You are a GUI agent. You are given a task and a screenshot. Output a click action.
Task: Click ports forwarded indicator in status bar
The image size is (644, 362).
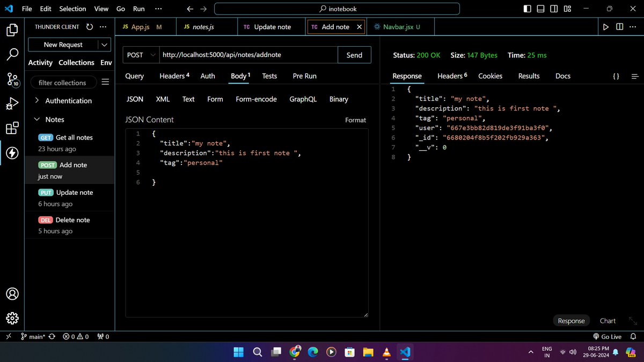pyautogui.click(x=103, y=337)
